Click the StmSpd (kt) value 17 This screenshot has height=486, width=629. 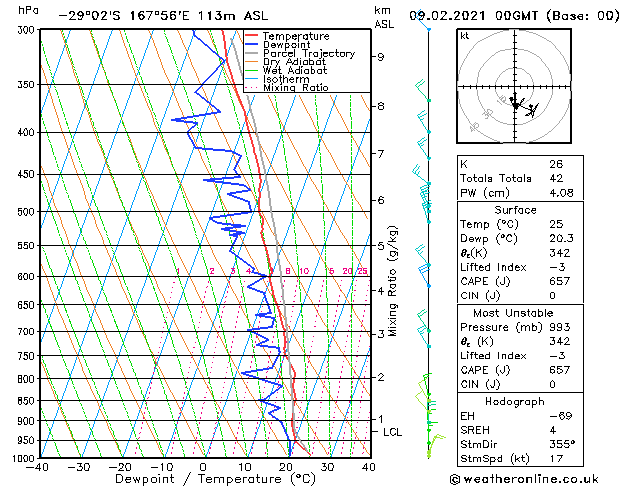pyautogui.click(x=556, y=458)
